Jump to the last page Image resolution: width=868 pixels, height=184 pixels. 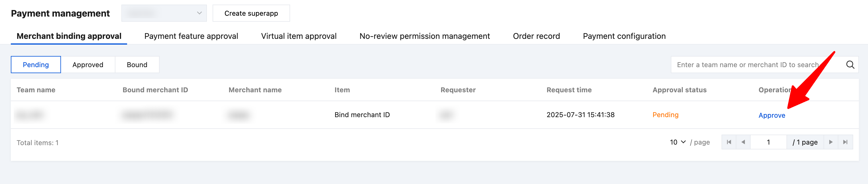pyautogui.click(x=845, y=142)
